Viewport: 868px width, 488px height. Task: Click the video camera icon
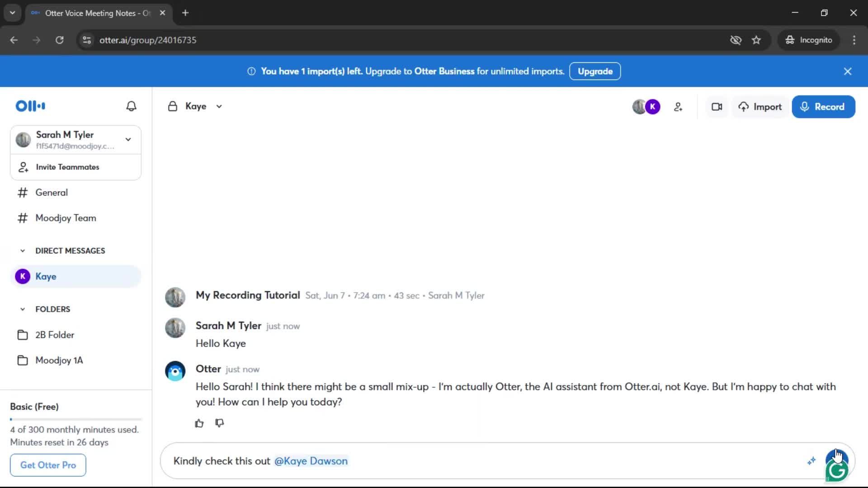[717, 107]
